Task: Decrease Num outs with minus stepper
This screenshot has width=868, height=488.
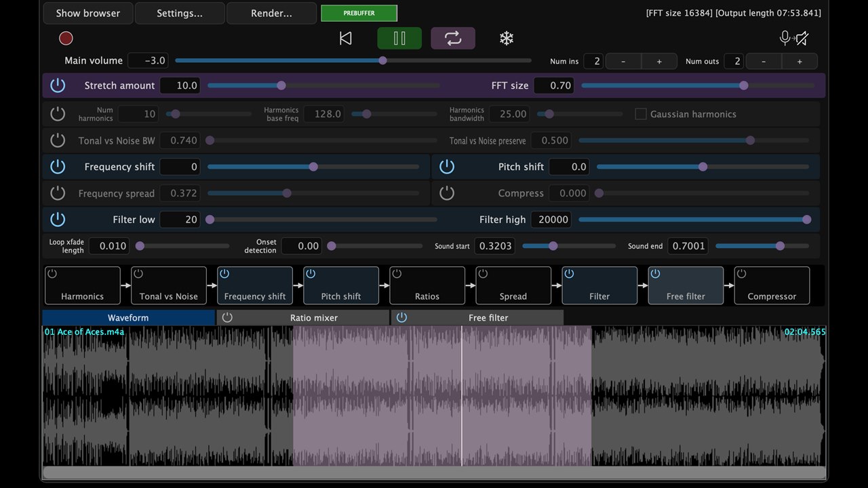Action: click(x=764, y=61)
